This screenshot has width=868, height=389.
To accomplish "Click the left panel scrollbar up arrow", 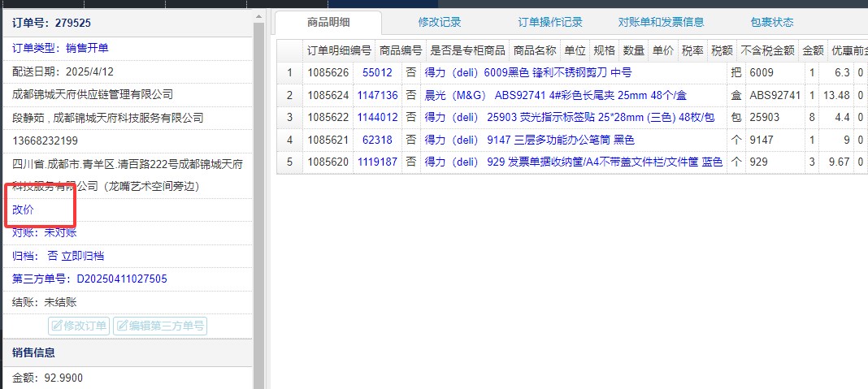I will [258, 18].
